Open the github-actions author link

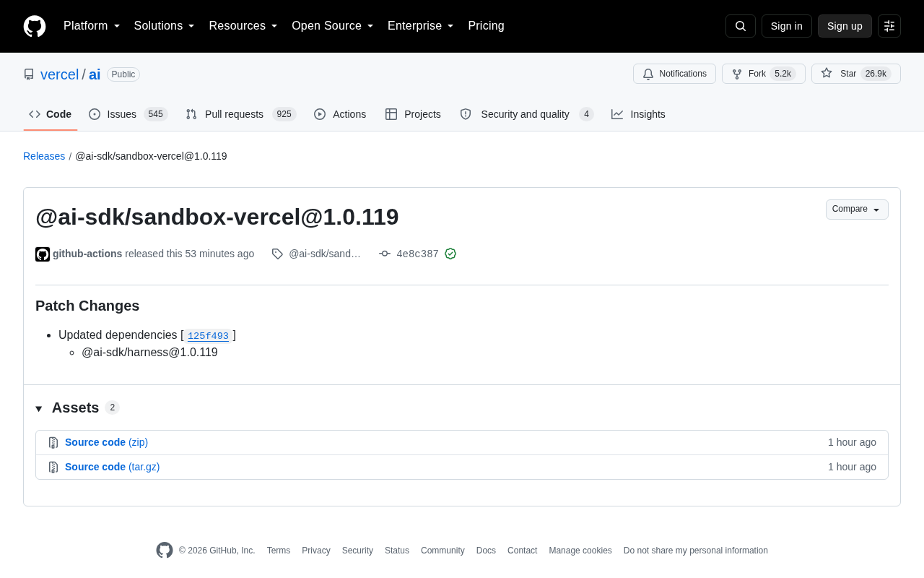(x=87, y=254)
